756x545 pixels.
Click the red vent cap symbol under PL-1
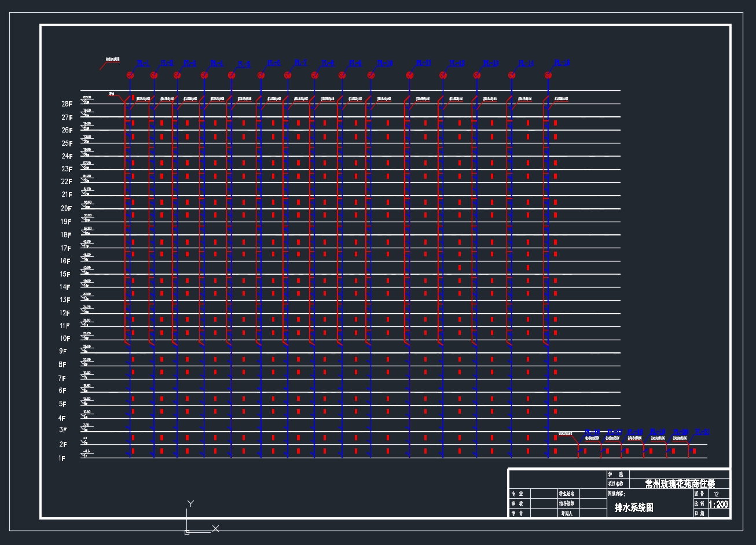pos(131,75)
